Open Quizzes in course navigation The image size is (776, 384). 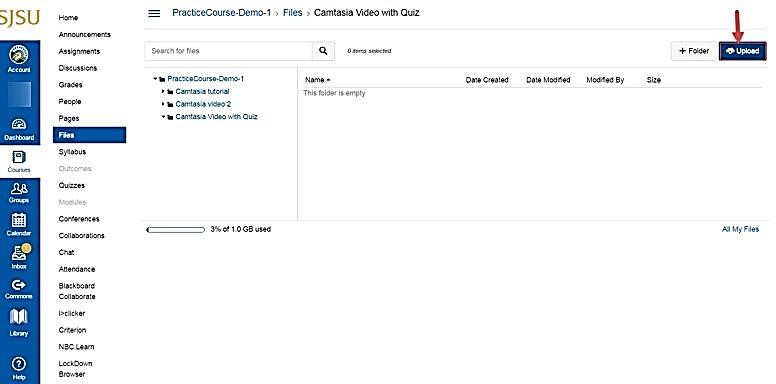pyautogui.click(x=72, y=186)
